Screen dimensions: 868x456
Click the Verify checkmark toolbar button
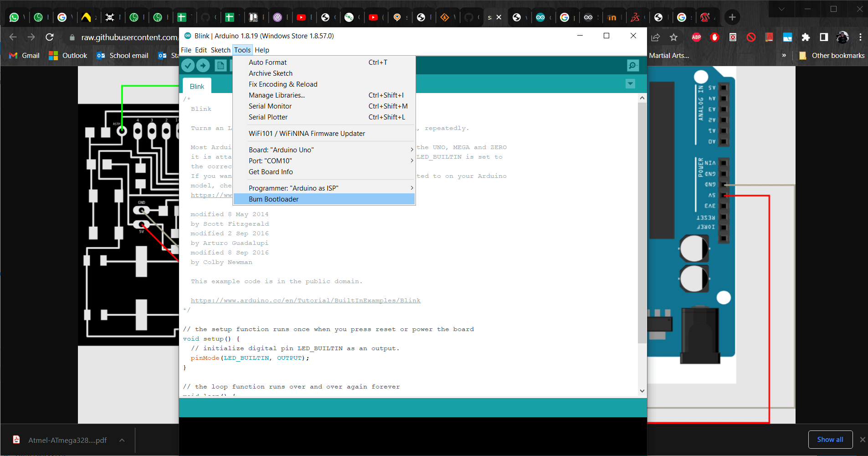pyautogui.click(x=188, y=66)
